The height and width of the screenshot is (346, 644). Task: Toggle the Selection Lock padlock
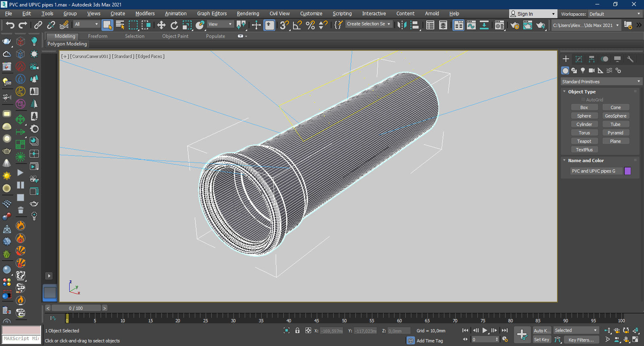(297, 330)
